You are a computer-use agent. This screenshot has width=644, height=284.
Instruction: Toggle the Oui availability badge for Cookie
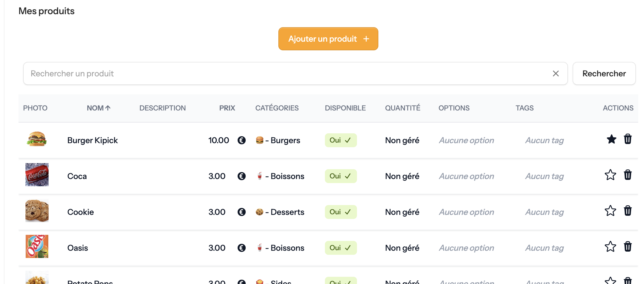click(341, 212)
